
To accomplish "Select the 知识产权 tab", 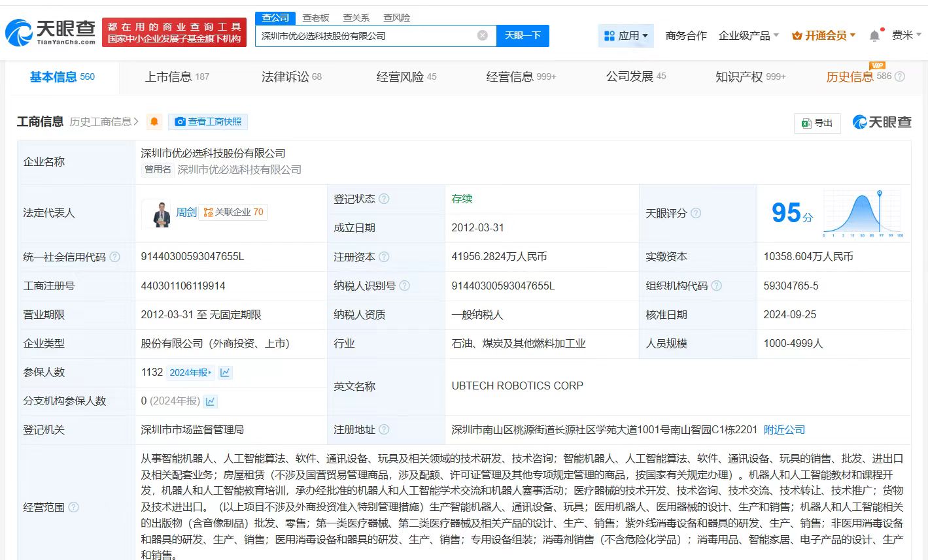I will coord(750,77).
